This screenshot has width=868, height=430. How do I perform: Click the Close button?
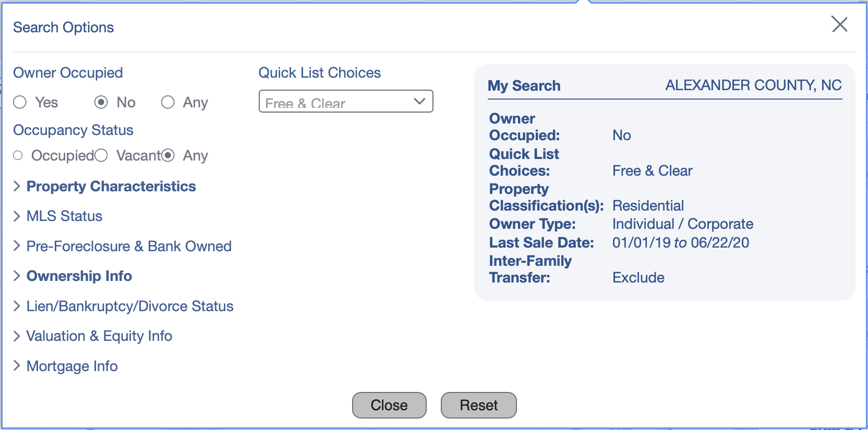[x=389, y=405]
